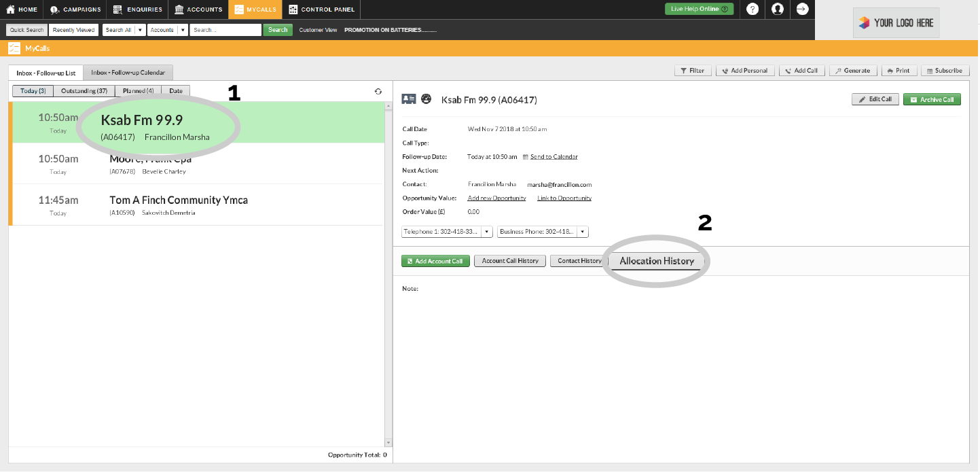Open the Home menu
Viewport: 980px width, 475px height.
pos(22,10)
